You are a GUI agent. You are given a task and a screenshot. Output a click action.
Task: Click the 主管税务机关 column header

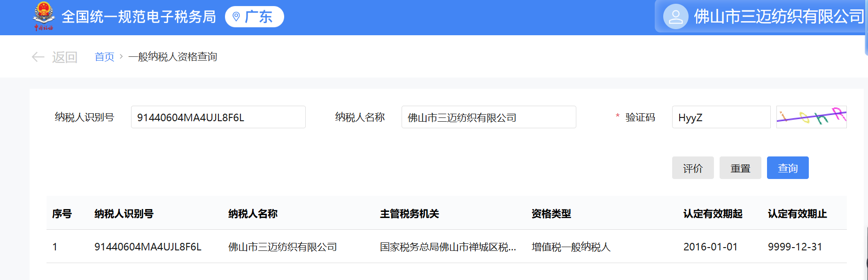409,214
